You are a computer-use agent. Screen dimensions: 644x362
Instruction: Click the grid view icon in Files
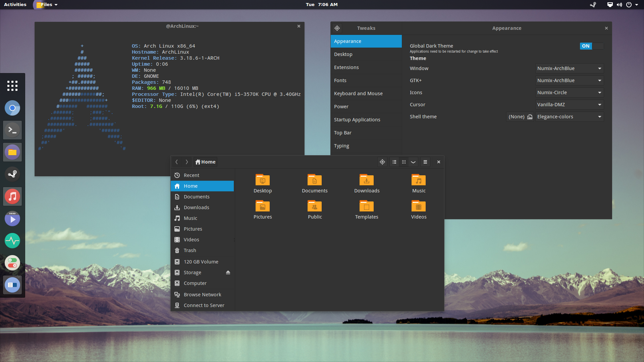(x=404, y=162)
